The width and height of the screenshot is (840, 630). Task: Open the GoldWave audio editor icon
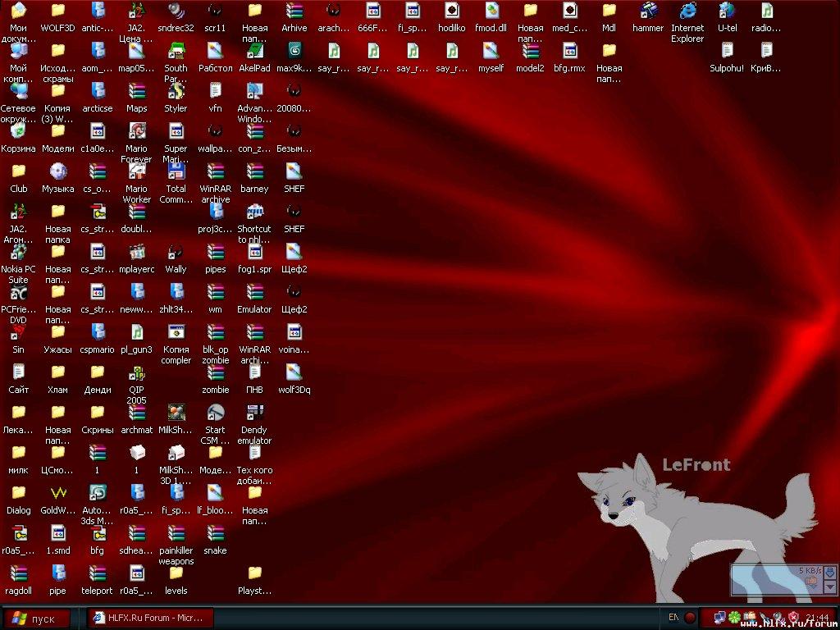tap(58, 493)
